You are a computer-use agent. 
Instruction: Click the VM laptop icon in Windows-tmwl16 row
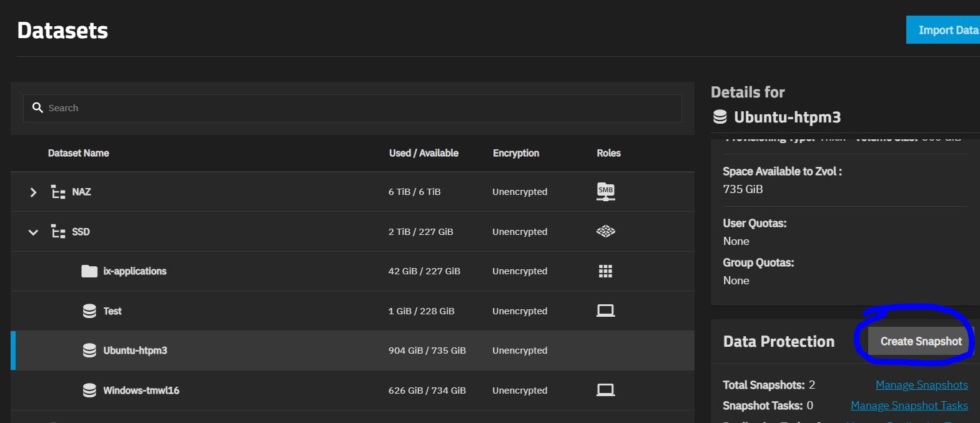pos(605,390)
